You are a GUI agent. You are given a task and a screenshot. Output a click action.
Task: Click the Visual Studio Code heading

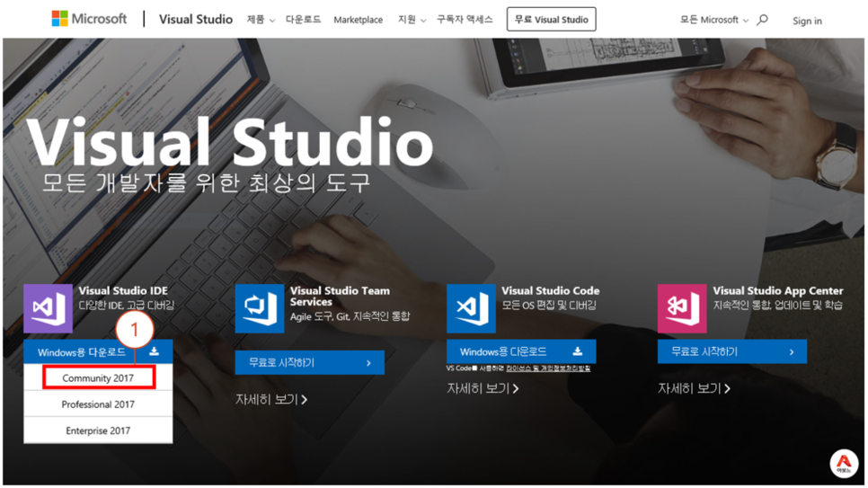pos(550,291)
